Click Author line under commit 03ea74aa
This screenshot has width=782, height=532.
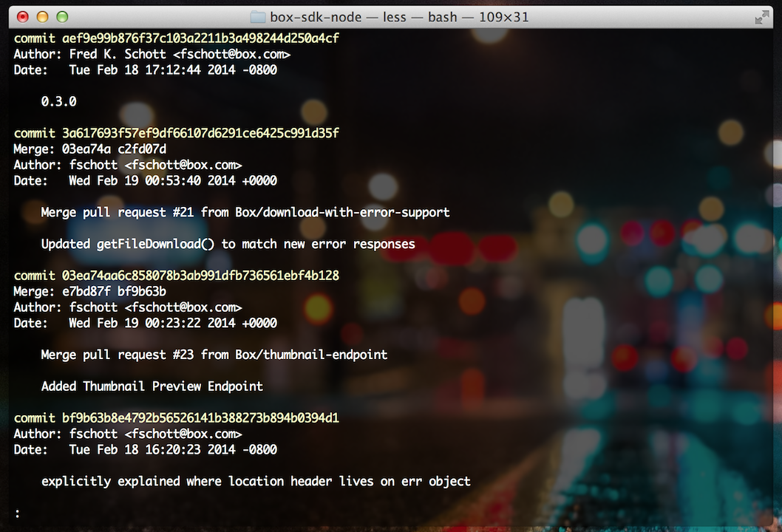click(x=128, y=307)
